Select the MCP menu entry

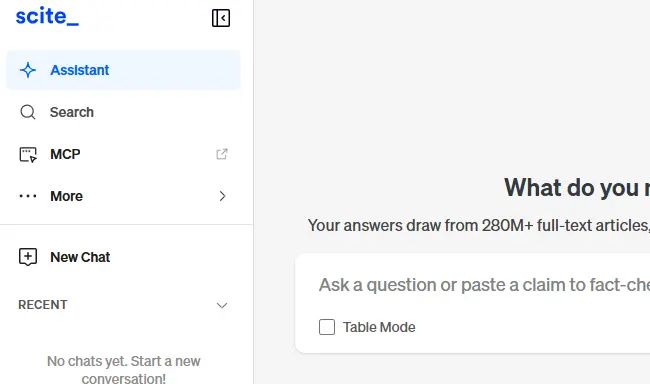[x=123, y=154]
